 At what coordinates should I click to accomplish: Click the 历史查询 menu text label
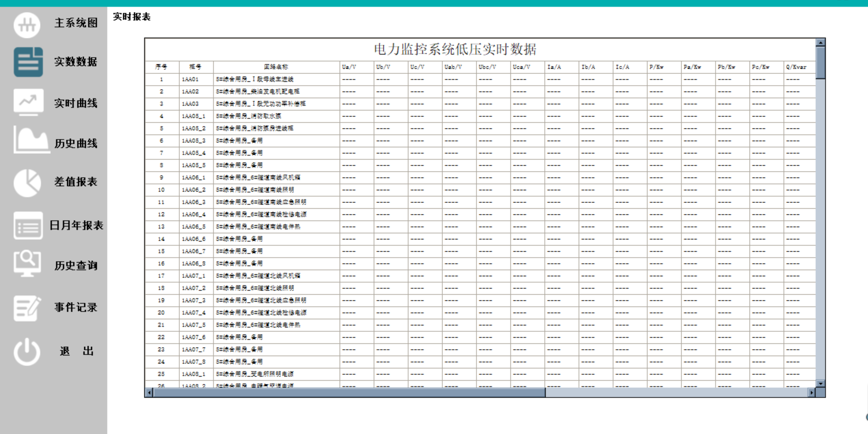(77, 266)
